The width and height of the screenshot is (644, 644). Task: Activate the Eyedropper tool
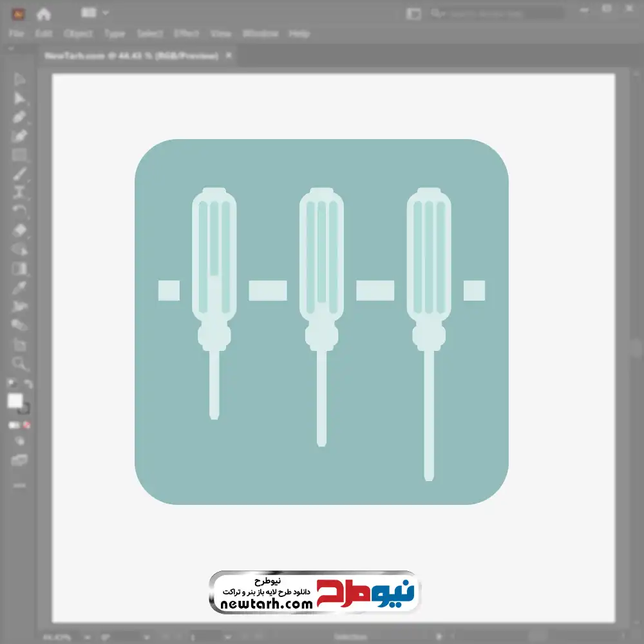pyautogui.click(x=19, y=287)
